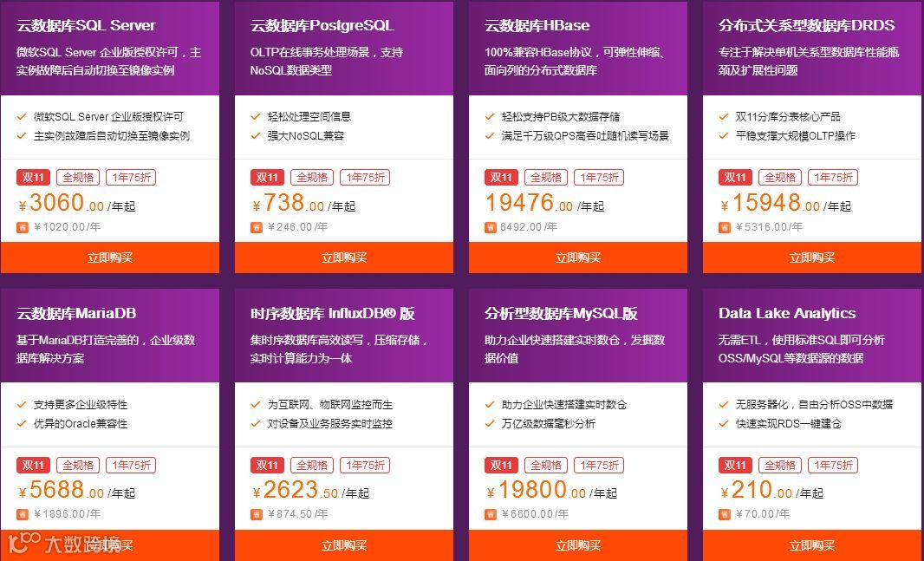Click feature text 支持更多企业级特性
The image size is (924, 561).
coord(80,404)
